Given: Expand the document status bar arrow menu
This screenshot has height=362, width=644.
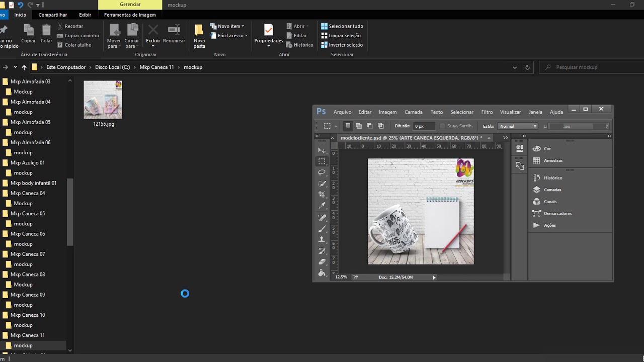Looking at the screenshot, I should pyautogui.click(x=434, y=277).
